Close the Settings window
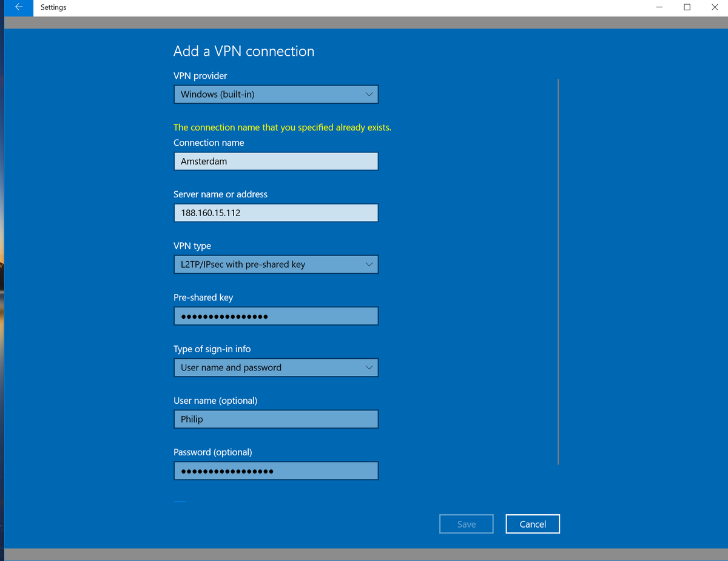Viewport: 728px width, 561px height. pos(714,7)
